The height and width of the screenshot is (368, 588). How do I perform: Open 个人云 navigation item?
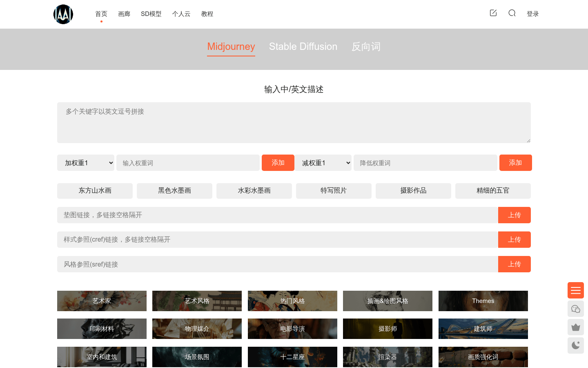click(x=181, y=14)
